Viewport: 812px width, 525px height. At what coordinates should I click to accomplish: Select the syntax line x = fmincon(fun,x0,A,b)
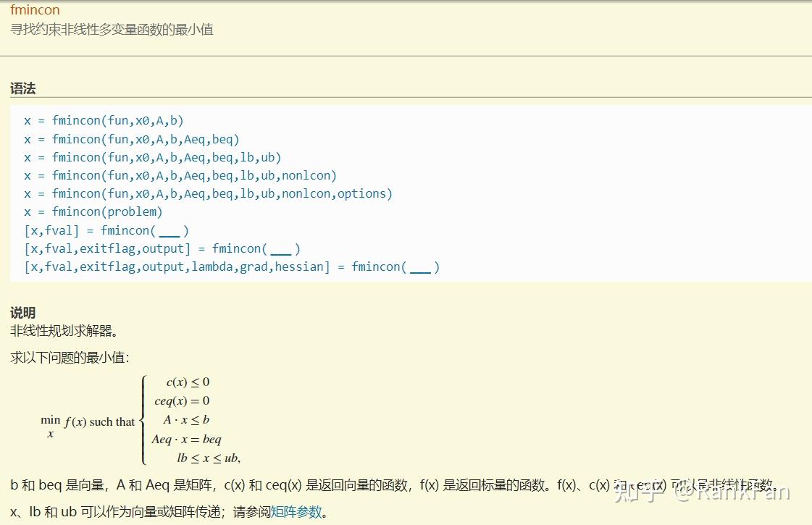tap(103, 120)
